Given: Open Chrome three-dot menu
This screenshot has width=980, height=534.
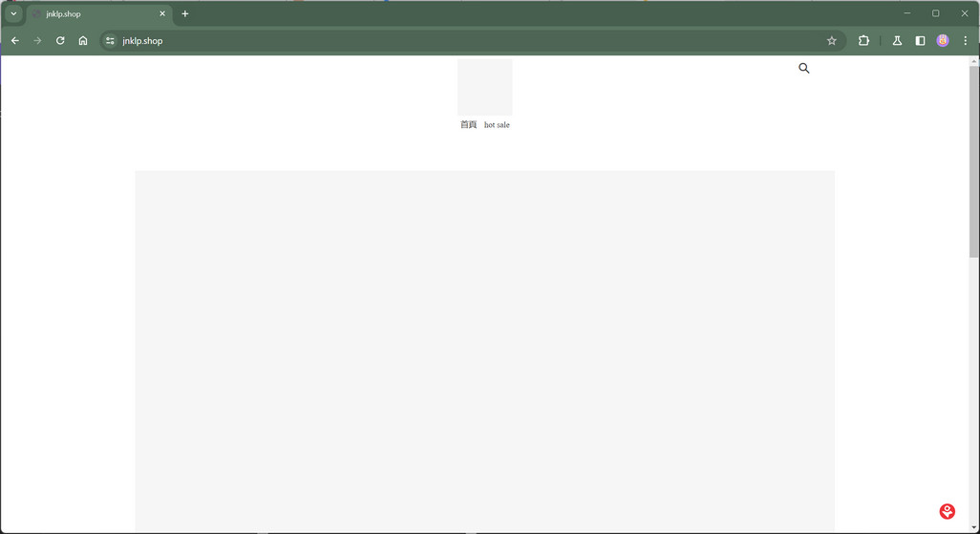Looking at the screenshot, I should (965, 41).
